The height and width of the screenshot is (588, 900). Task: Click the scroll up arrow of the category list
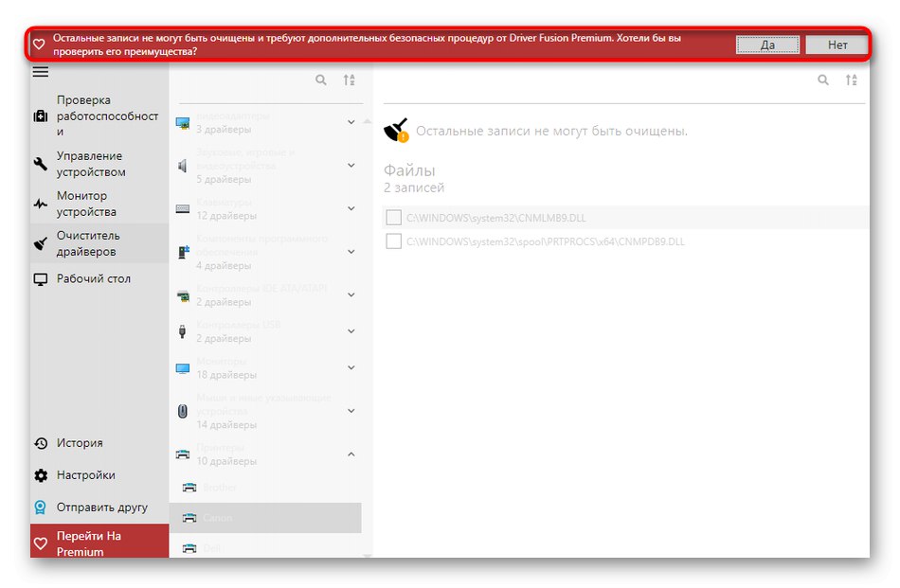(368, 121)
